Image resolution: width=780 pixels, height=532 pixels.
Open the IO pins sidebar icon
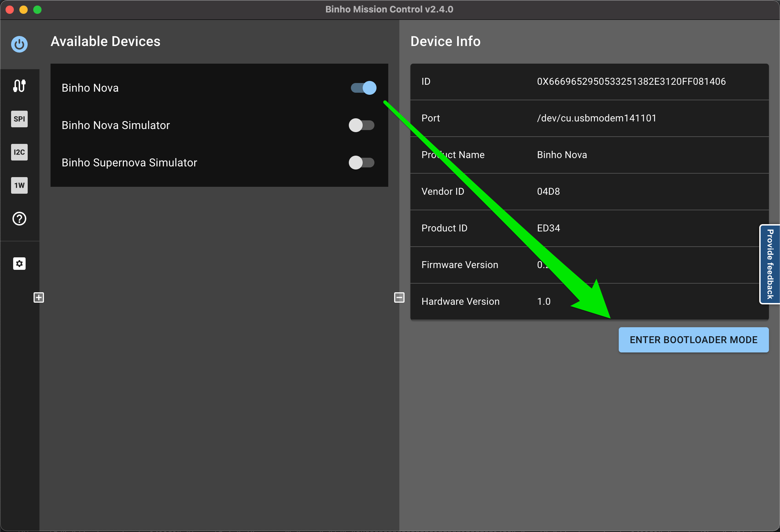tap(19, 86)
